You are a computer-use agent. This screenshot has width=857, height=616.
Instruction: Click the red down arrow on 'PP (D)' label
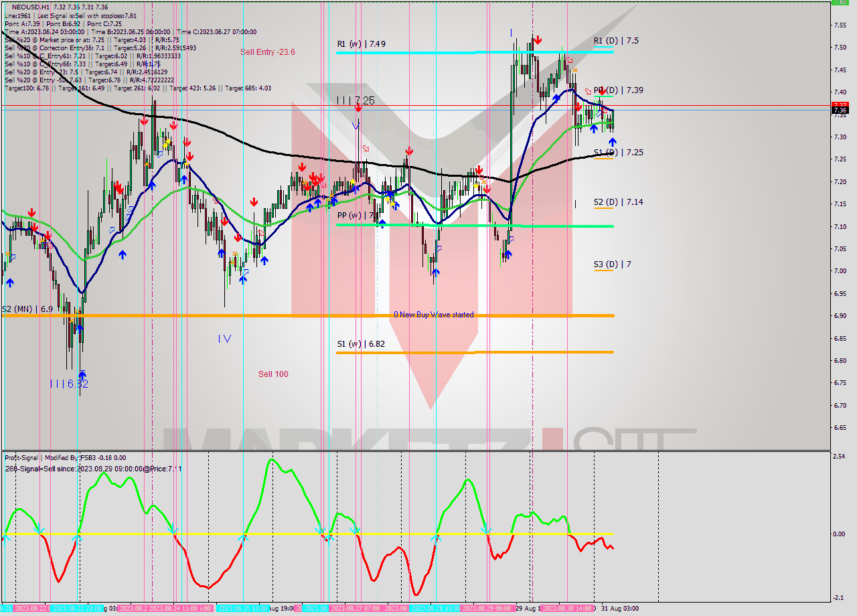tap(603, 91)
